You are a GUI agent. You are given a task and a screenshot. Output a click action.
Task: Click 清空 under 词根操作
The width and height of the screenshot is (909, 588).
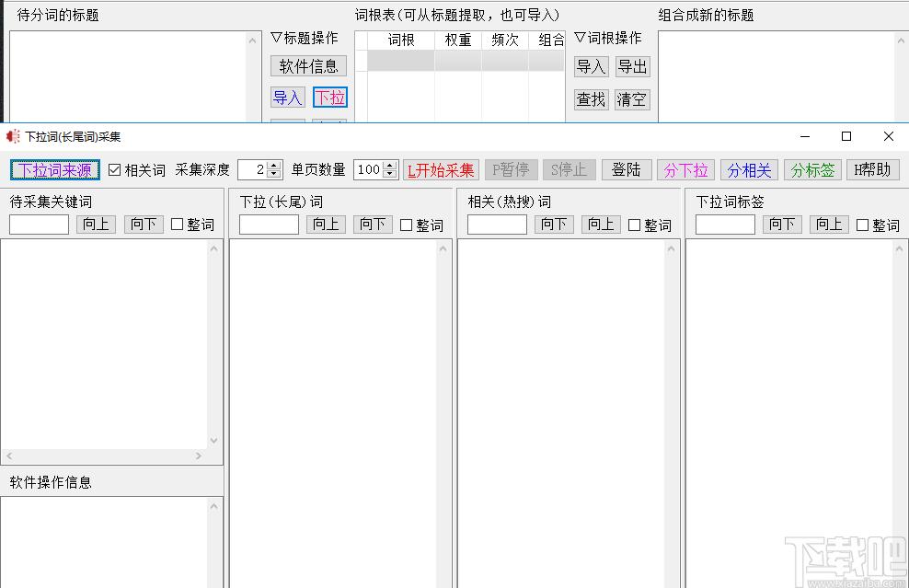point(632,99)
